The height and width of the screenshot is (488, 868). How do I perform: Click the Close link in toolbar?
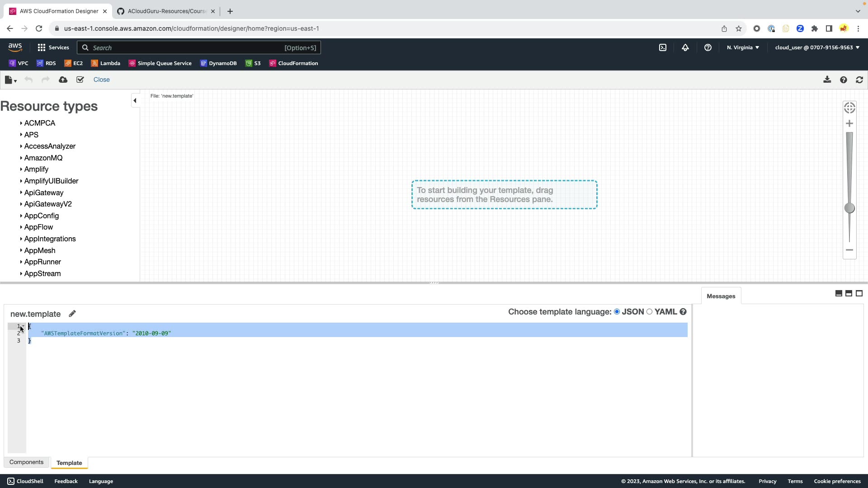[x=101, y=80]
